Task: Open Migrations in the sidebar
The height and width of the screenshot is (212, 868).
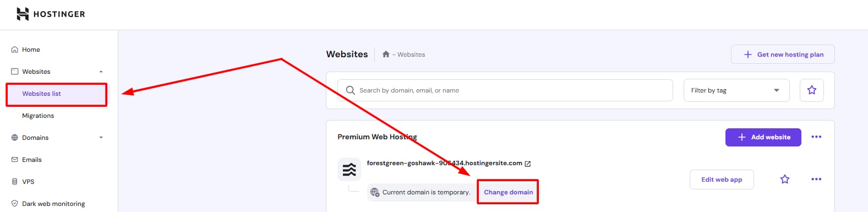Action: 38,116
